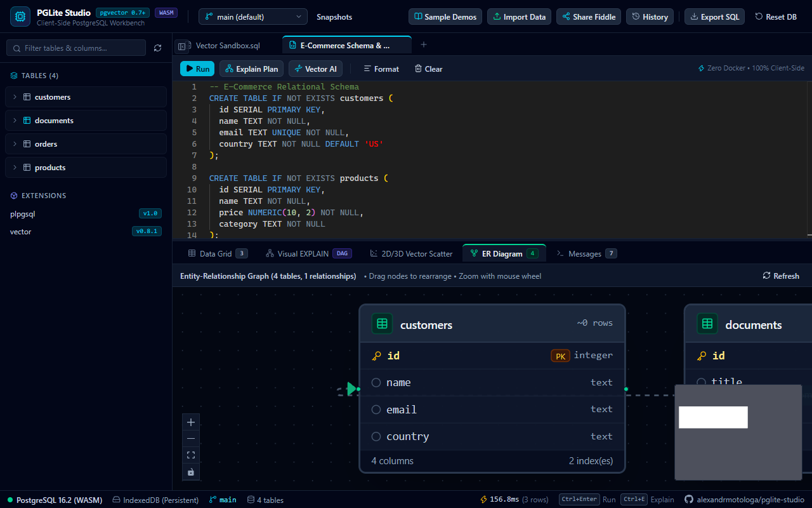Viewport: 812px width, 508px height.
Task: Open Vector AI
Action: click(315, 69)
